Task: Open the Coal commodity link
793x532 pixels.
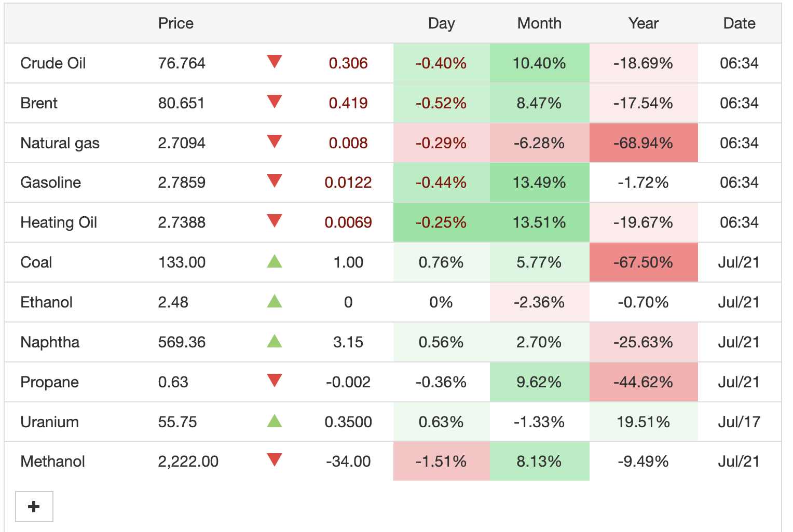Action: [36, 262]
